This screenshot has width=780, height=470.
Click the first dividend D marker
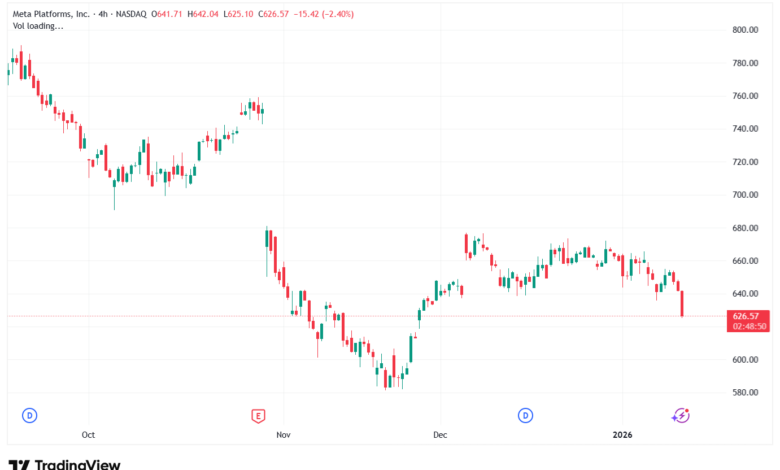(30, 414)
